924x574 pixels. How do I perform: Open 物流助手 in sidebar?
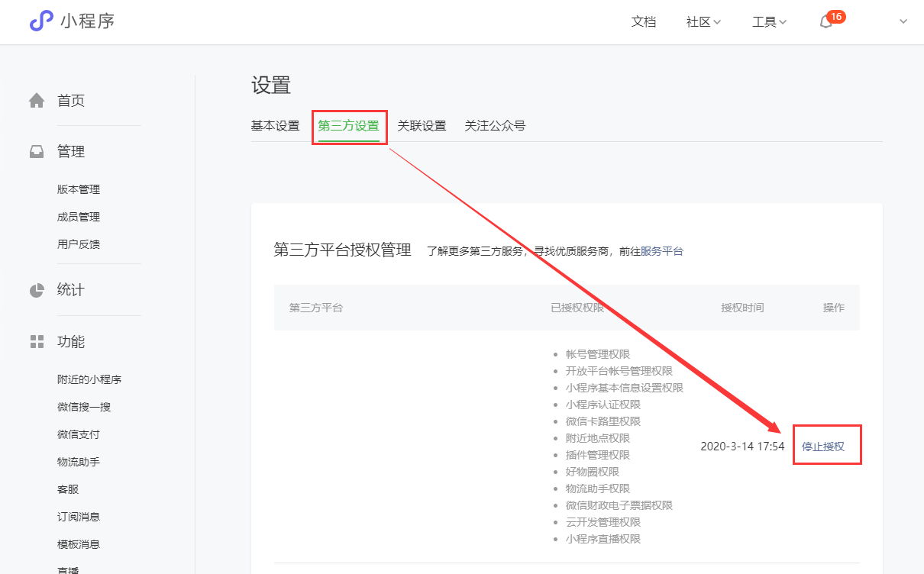pos(79,462)
